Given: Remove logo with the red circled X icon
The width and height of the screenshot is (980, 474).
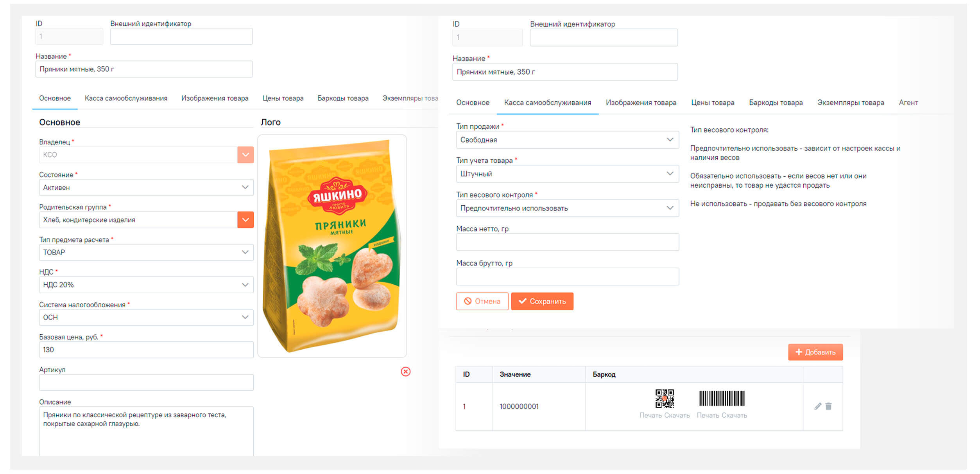Looking at the screenshot, I should pos(406,372).
